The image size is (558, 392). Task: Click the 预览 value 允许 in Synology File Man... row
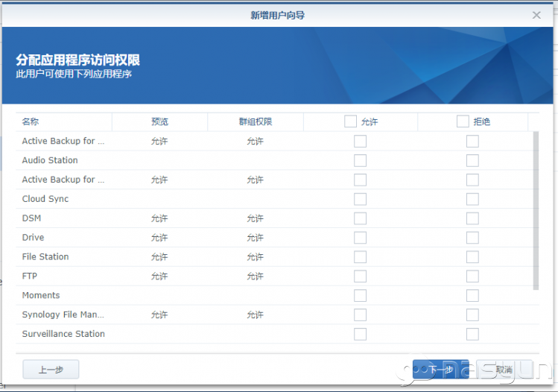click(159, 314)
